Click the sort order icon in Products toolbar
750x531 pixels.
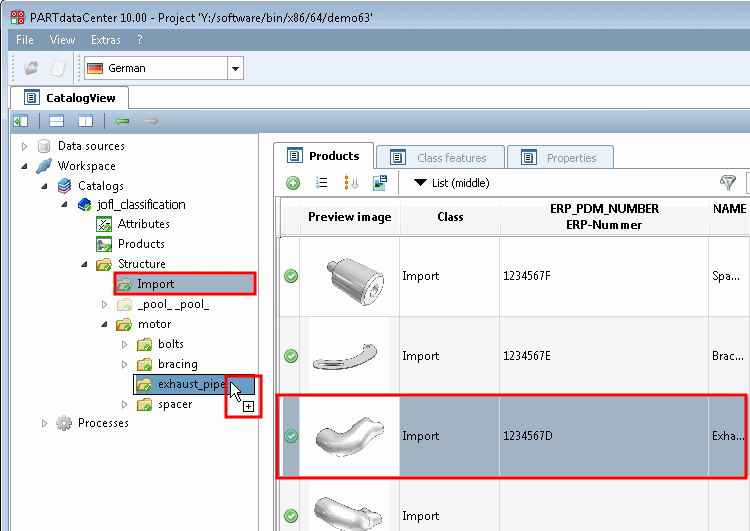coord(351,183)
